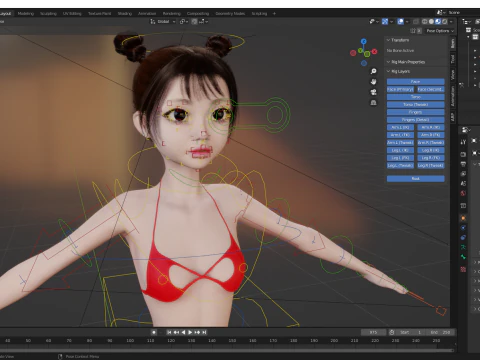Jump to the previous keyframe
The height and width of the screenshot is (360, 480).
click(x=176, y=332)
